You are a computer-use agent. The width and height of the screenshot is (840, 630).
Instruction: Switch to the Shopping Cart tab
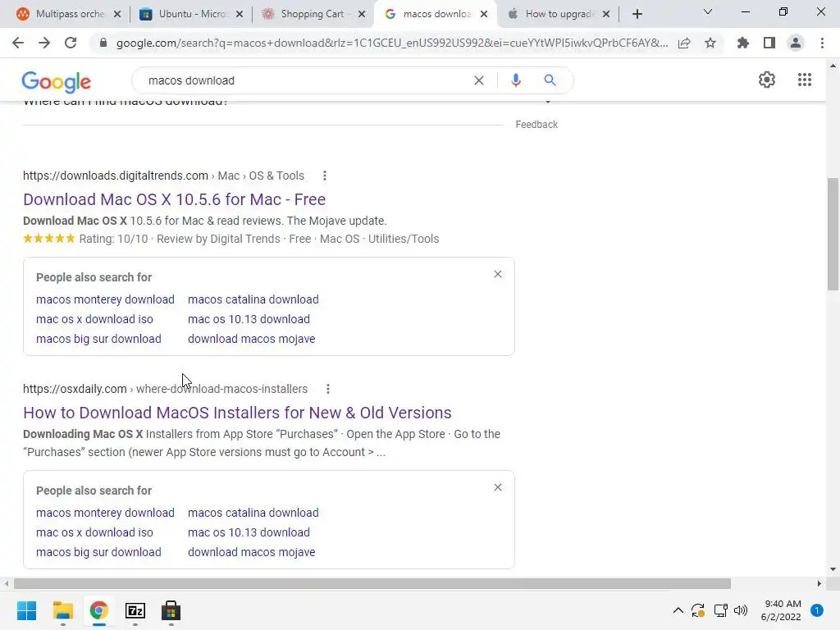[313, 14]
